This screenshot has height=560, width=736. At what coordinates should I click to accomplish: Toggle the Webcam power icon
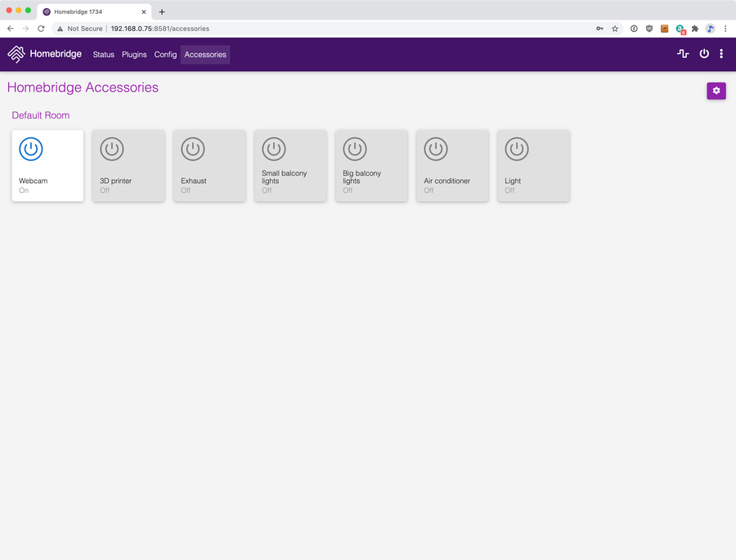point(31,149)
